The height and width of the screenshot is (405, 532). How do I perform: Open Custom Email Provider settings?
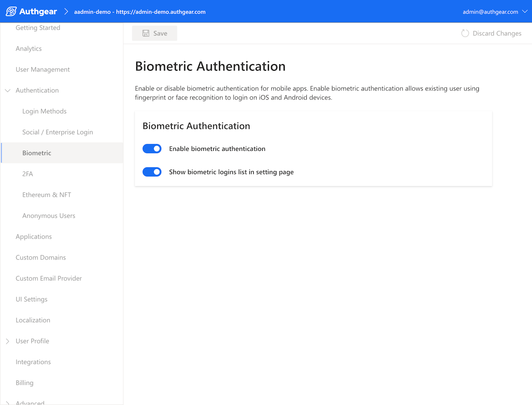coord(48,278)
